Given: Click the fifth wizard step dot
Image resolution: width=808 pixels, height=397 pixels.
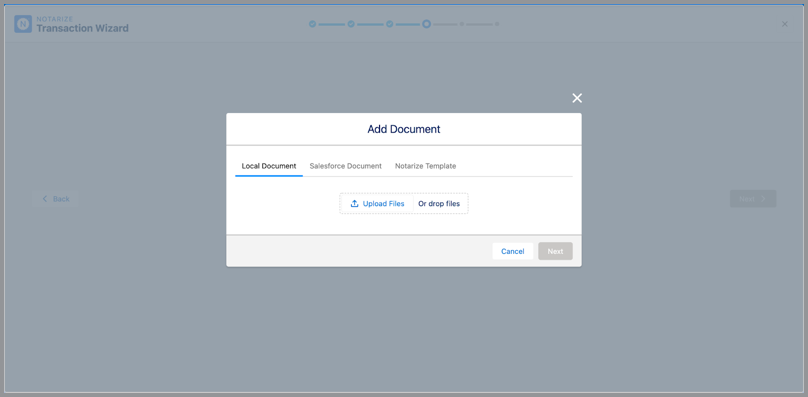Looking at the screenshot, I should click(x=462, y=24).
